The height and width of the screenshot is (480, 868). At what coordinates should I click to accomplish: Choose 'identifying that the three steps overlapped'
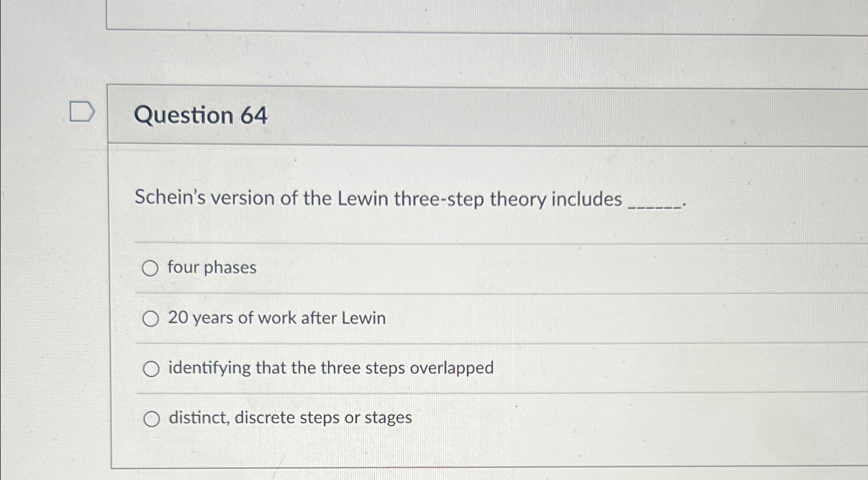pos(151,368)
